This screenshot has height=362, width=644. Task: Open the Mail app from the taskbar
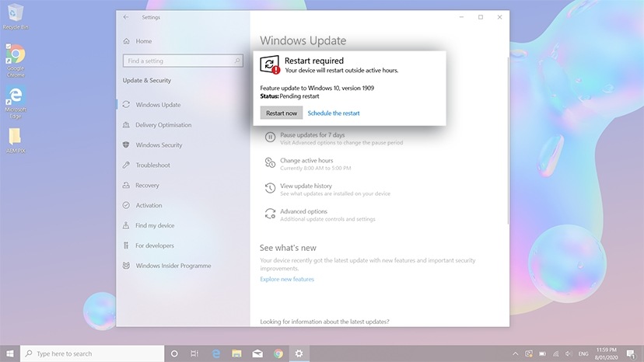(x=257, y=353)
